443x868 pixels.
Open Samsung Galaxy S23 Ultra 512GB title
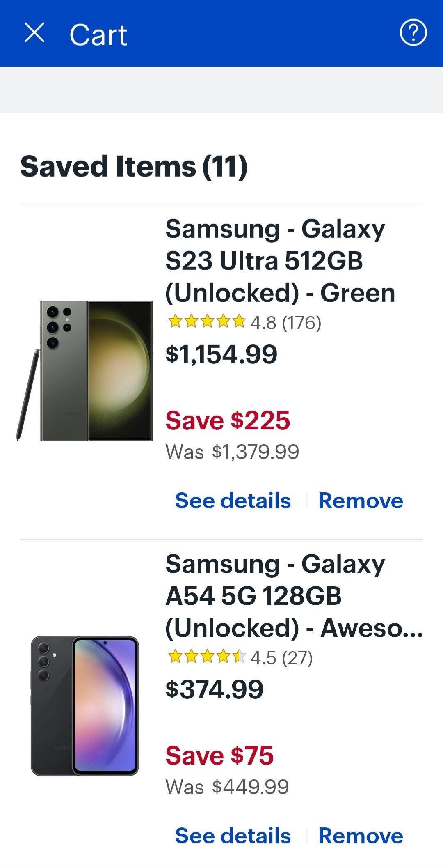[x=280, y=261]
